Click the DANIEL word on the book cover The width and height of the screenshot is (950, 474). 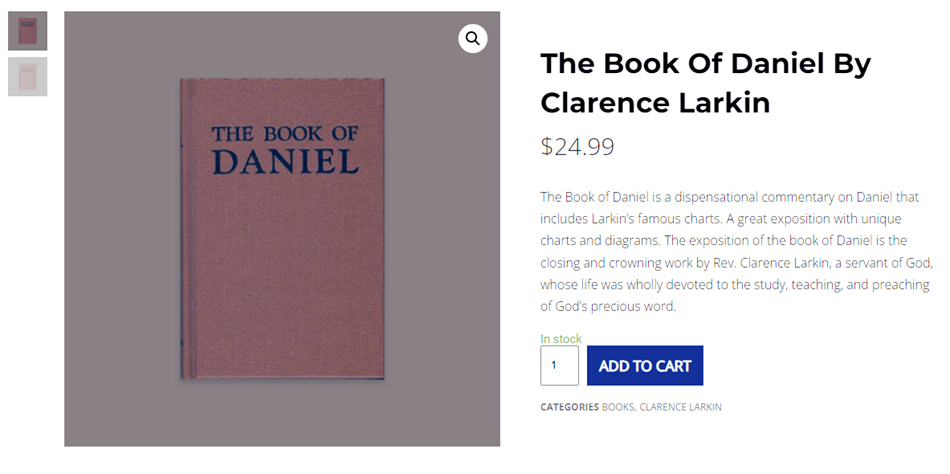286,162
